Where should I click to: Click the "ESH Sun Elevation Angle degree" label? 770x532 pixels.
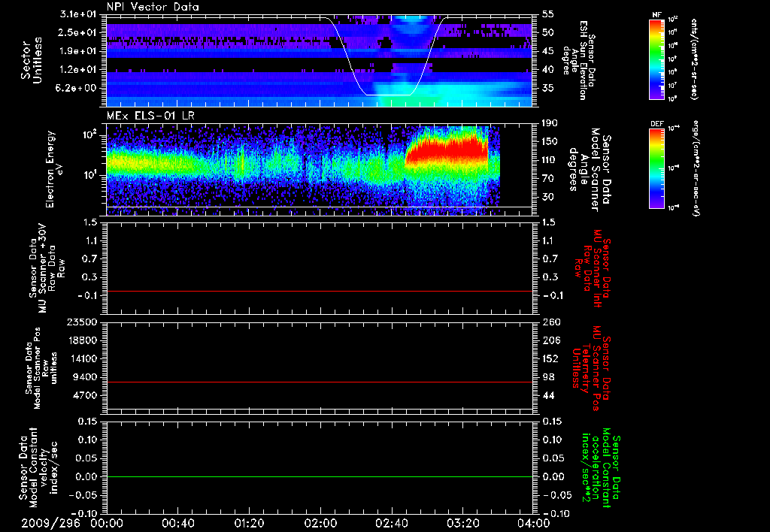pos(580,60)
